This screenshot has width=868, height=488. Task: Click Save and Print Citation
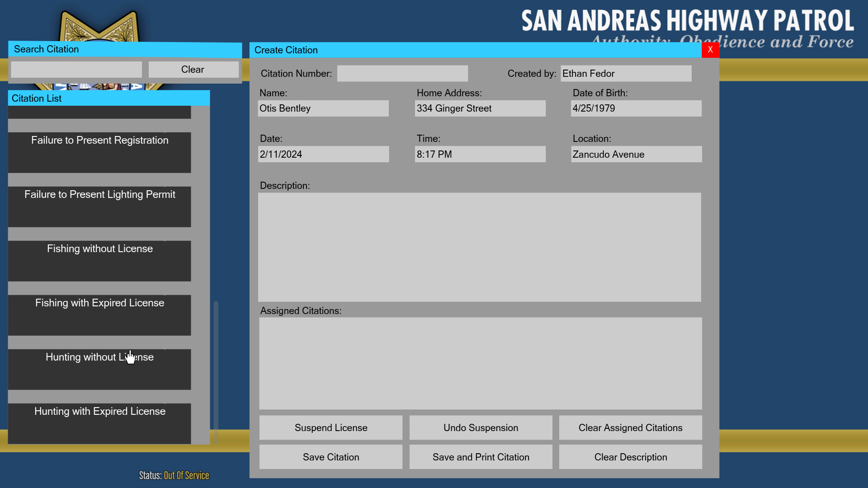(481, 457)
